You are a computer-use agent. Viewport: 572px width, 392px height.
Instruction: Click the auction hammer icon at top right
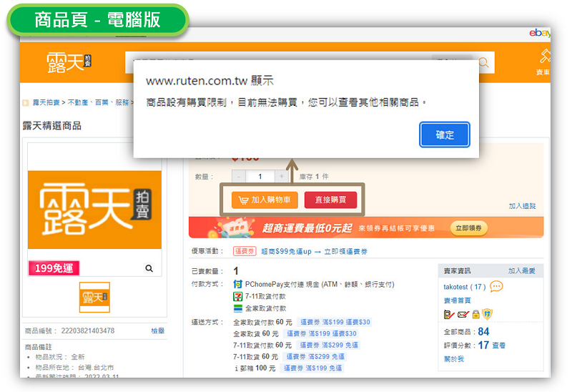pos(545,57)
